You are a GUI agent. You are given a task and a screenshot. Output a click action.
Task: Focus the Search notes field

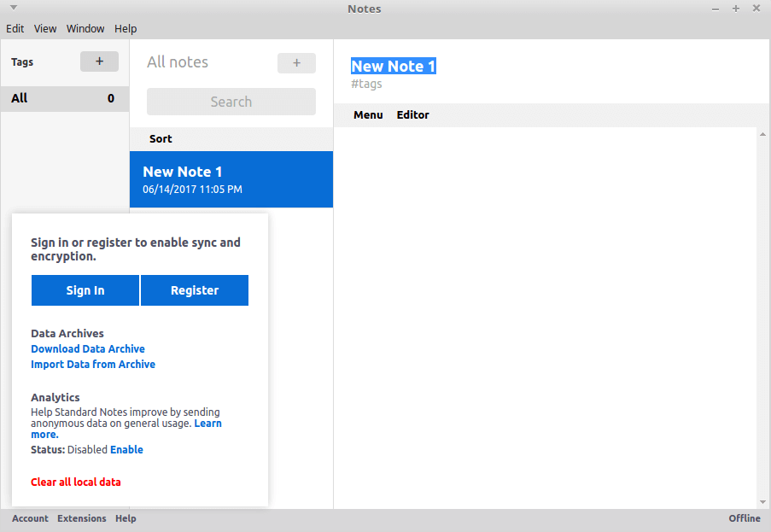click(231, 102)
